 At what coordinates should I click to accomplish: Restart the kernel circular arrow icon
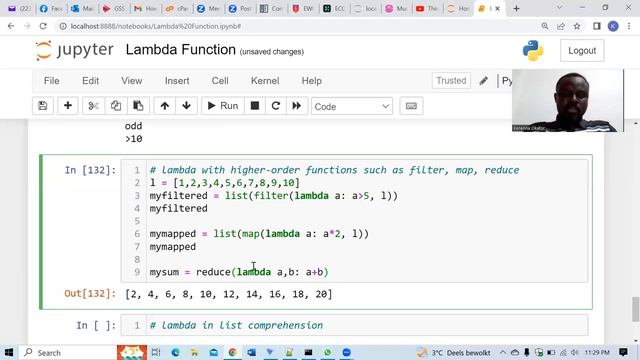coord(276,106)
